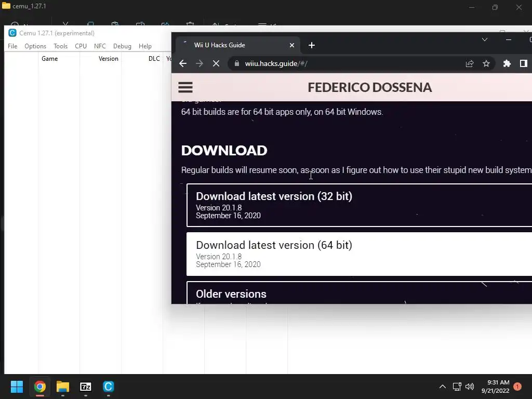Open the Tools menu in Cemu
The image size is (532, 399).
pyautogui.click(x=60, y=46)
